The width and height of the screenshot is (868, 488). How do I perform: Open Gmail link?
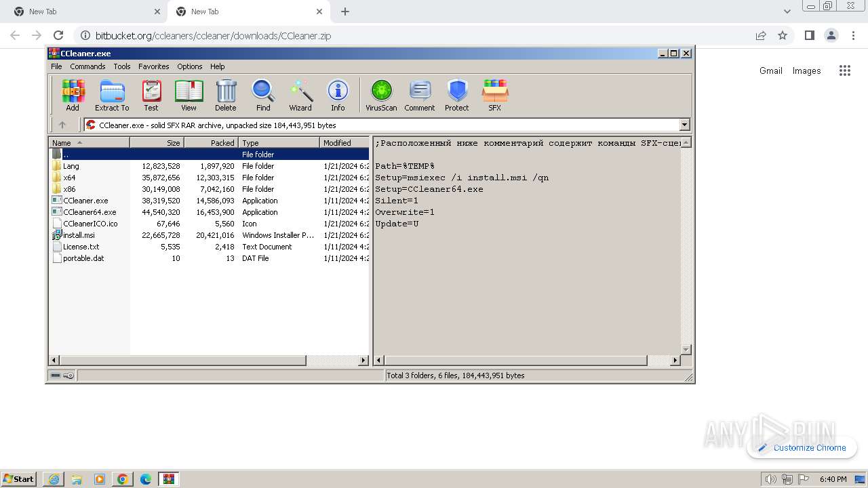coord(771,70)
